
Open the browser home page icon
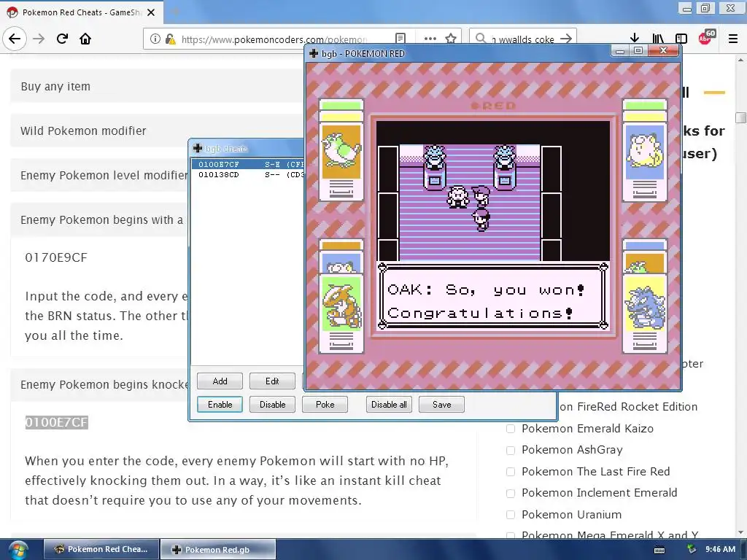point(85,39)
